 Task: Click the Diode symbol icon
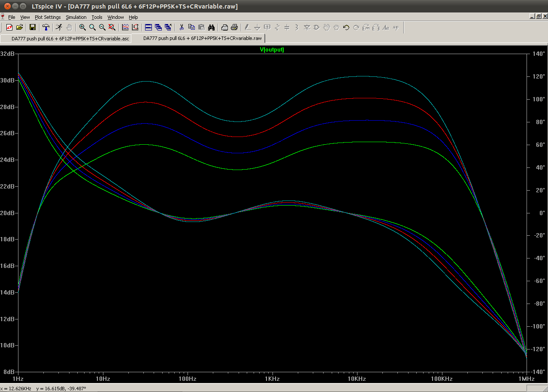coord(307,27)
